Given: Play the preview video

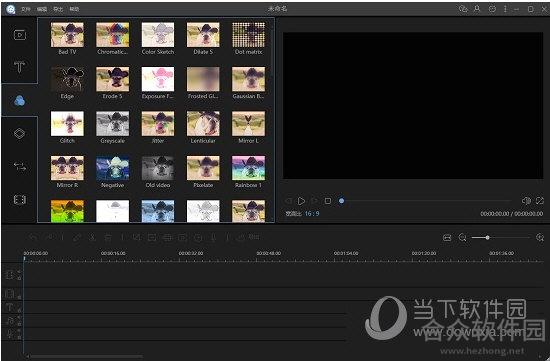Looking at the screenshot, I should 301,201.
